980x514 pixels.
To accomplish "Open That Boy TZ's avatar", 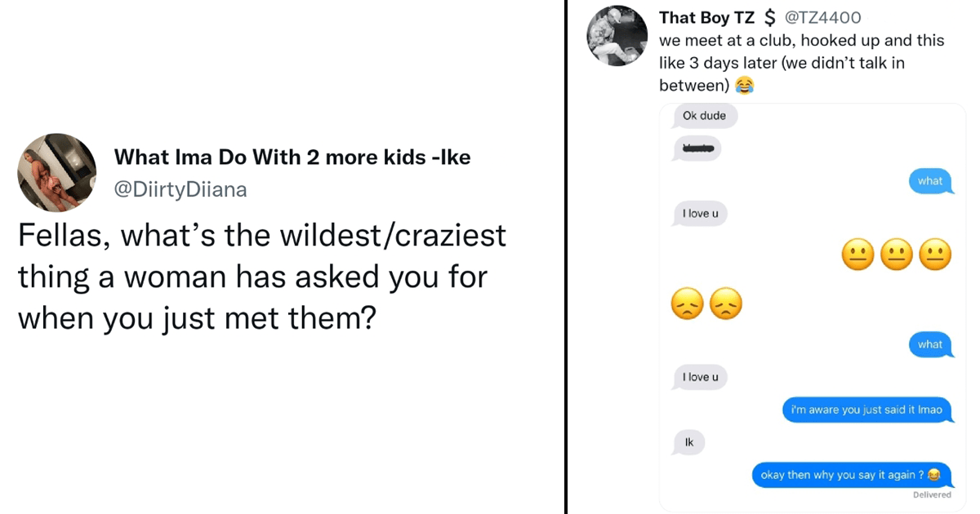I will [617, 35].
